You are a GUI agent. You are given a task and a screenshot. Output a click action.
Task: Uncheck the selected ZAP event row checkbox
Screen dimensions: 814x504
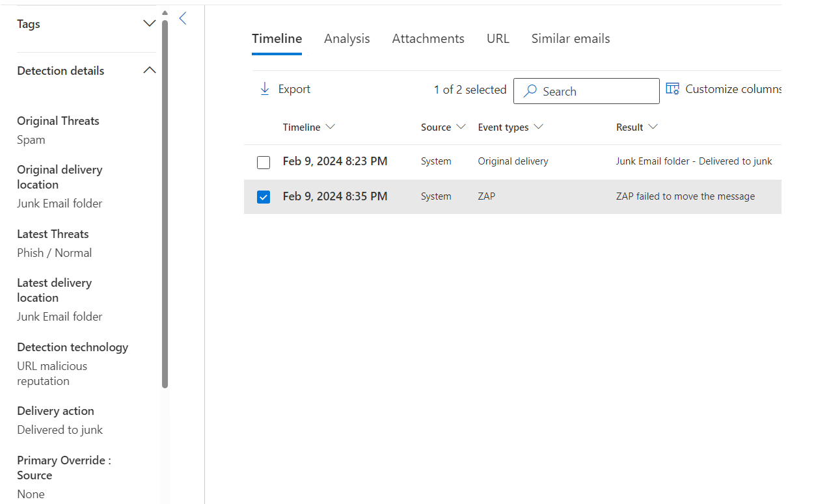point(264,196)
